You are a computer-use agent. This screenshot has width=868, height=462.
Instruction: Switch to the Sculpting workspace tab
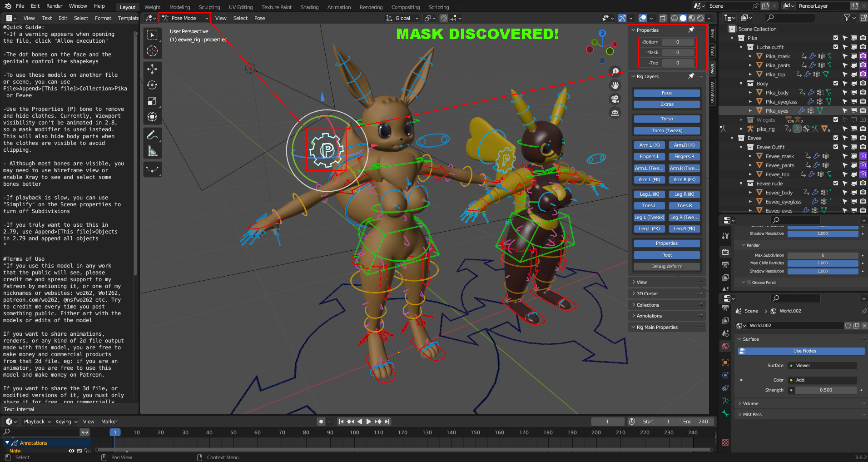click(209, 7)
